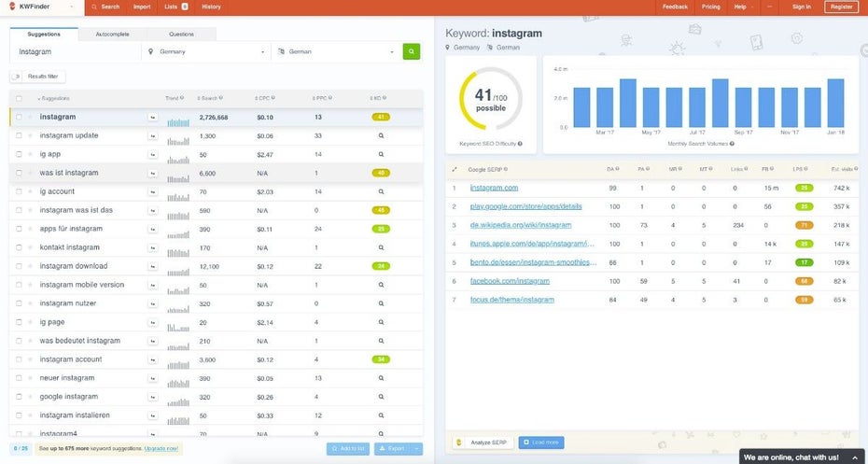The width and height of the screenshot is (868, 464).
Task: Star the 'was ist instagram' keyword
Action: tap(30, 173)
